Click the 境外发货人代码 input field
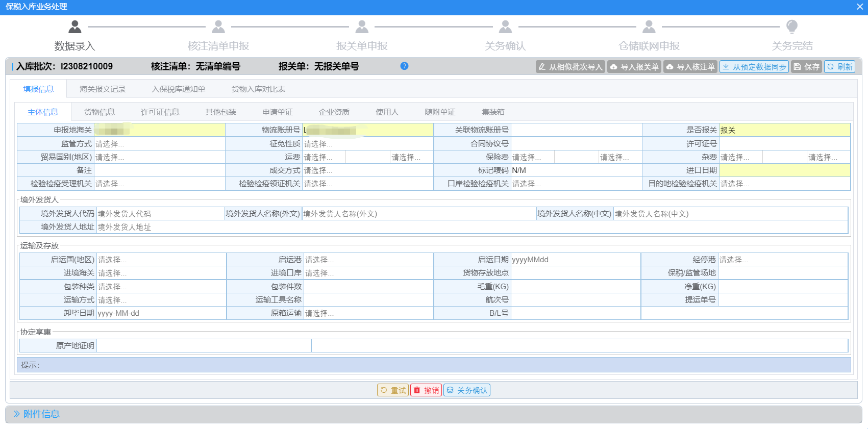 coord(160,214)
